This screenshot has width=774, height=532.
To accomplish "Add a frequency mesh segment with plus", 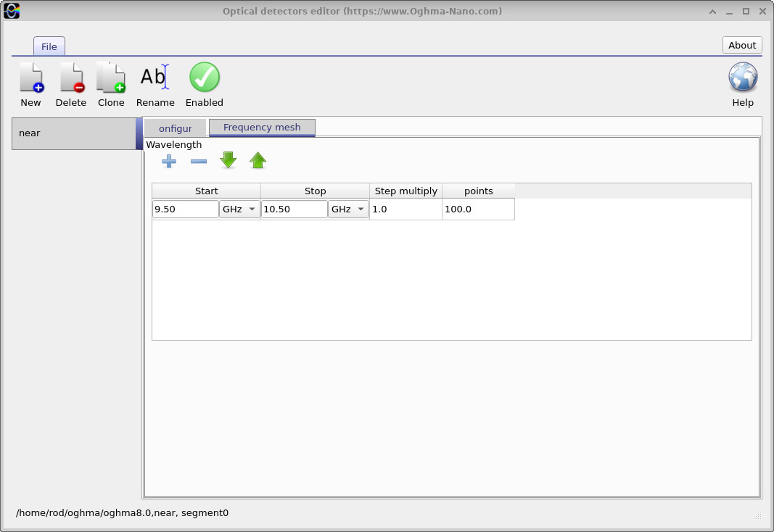I will [x=169, y=161].
